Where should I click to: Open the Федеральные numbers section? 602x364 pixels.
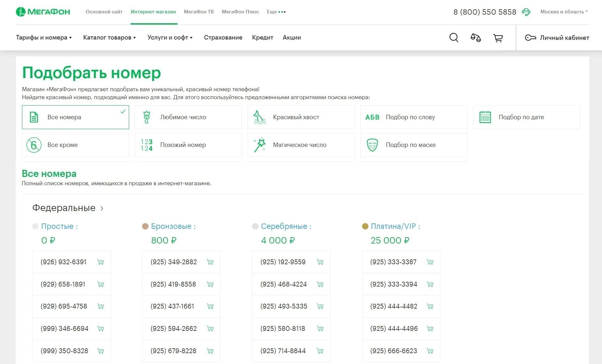[x=68, y=208]
